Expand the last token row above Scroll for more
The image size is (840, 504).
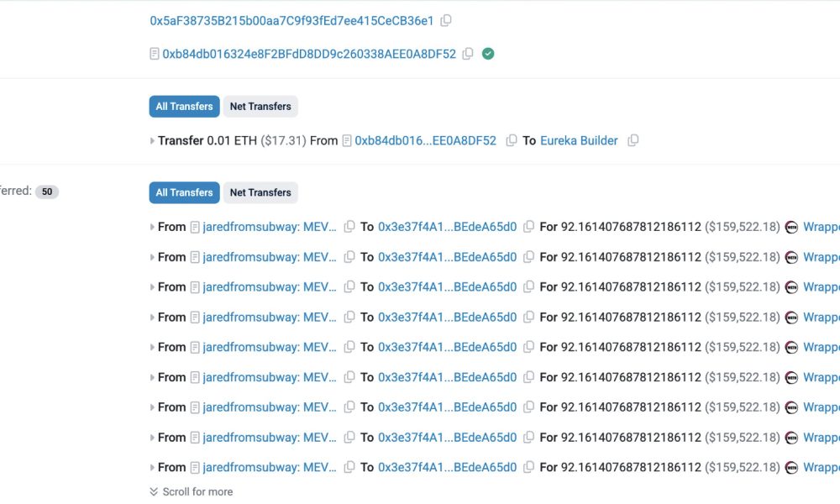tap(152, 468)
